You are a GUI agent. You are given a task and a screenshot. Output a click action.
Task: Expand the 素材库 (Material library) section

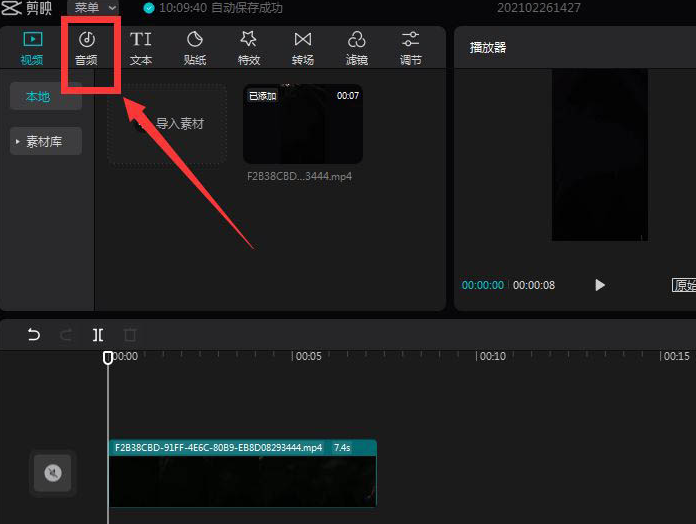[x=46, y=142]
